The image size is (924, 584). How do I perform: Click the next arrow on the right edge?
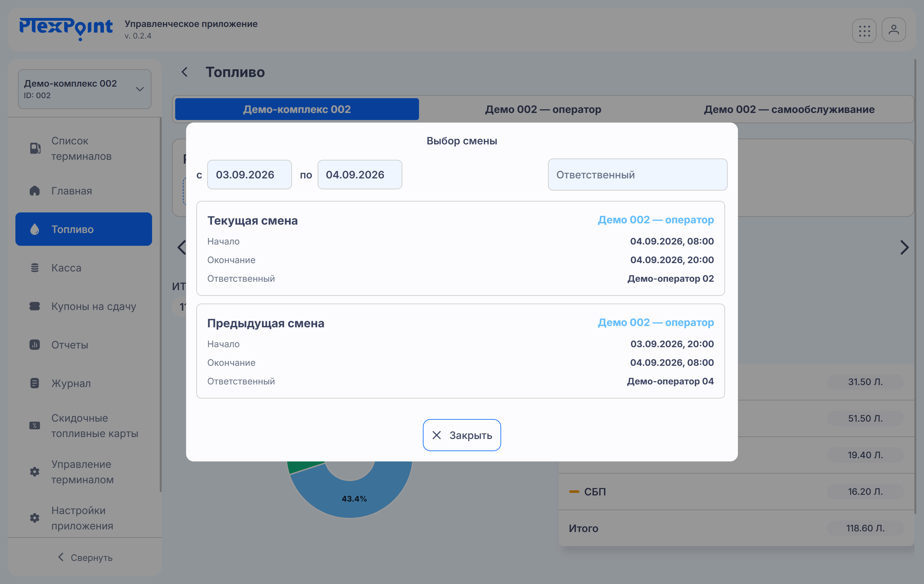pos(904,247)
